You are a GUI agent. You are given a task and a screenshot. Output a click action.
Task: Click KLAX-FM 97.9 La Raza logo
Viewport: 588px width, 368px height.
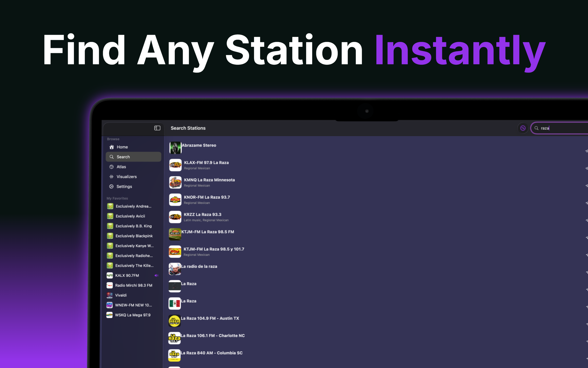[175, 165]
